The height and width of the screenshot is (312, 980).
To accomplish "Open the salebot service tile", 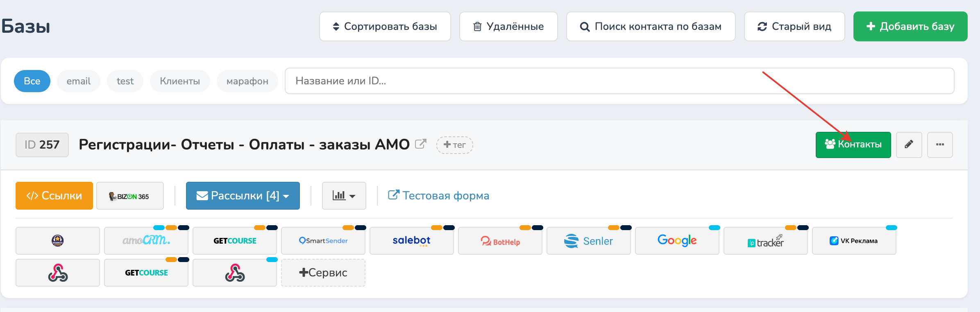I will click(411, 241).
